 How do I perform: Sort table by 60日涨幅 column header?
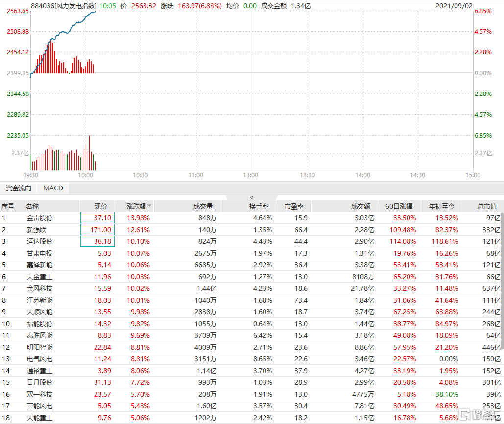(399, 206)
